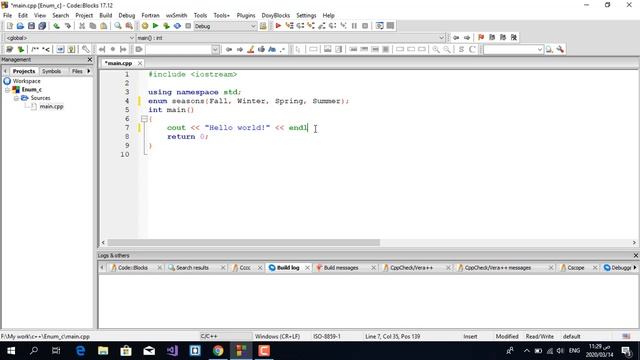Click the Replace icon in toolbar
This screenshot has height=360, width=640.
[129, 26]
